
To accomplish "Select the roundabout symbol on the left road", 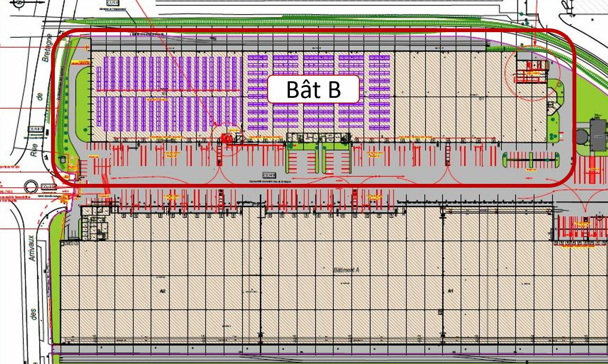I will [x=30, y=186].
